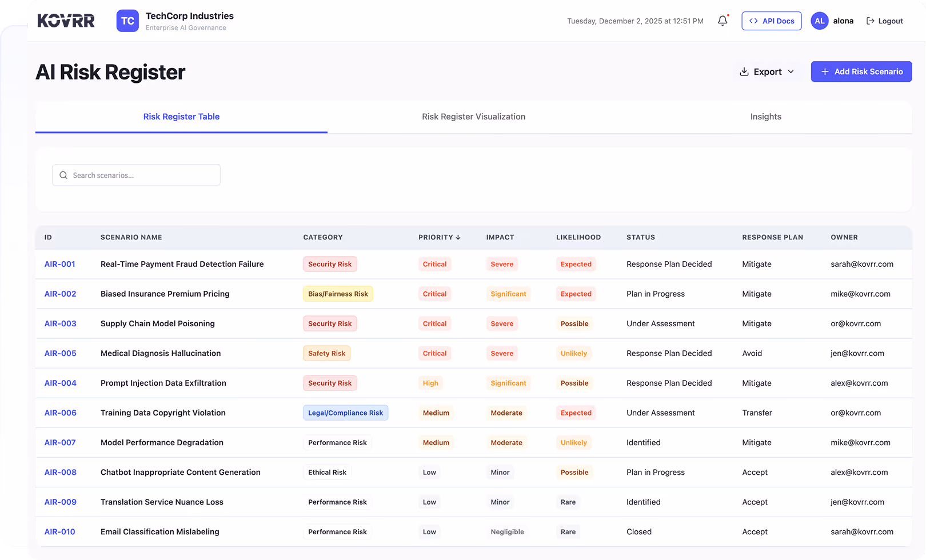Click Identified status for AIR-007
Viewport: 926px width, 560px height.
[644, 442]
